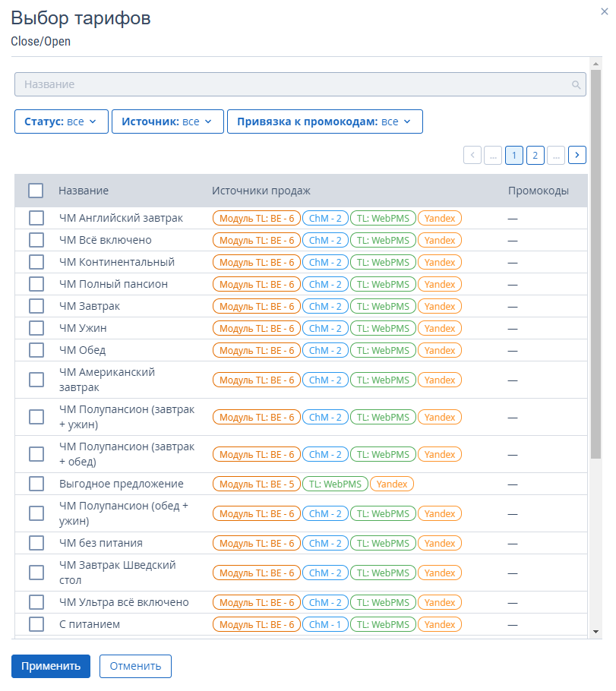This screenshot has width=616, height=691.
Task: Check the ЧМ без питания tariff
Action: click(36, 543)
